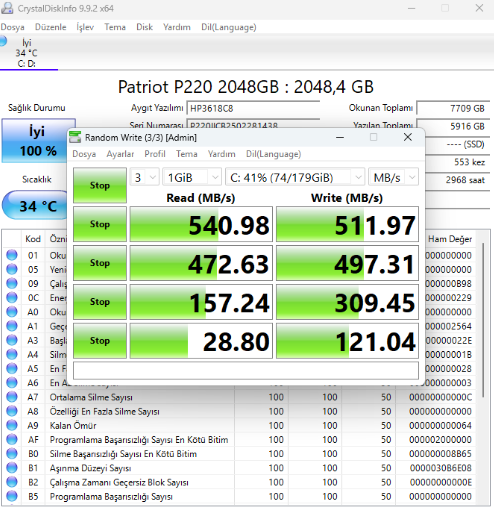Click the status orb beside attribute 0C
494x511 pixels.
pos(12,297)
